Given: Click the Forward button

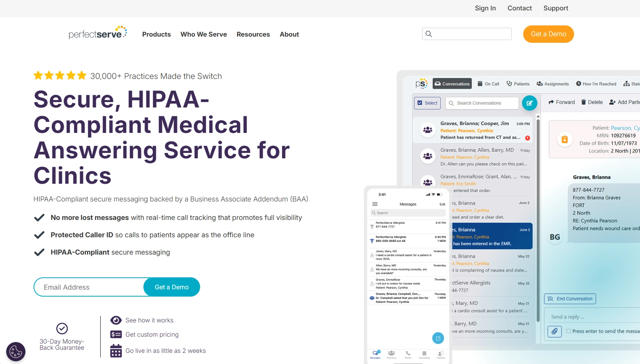Looking at the screenshot, I should pos(562,102).
